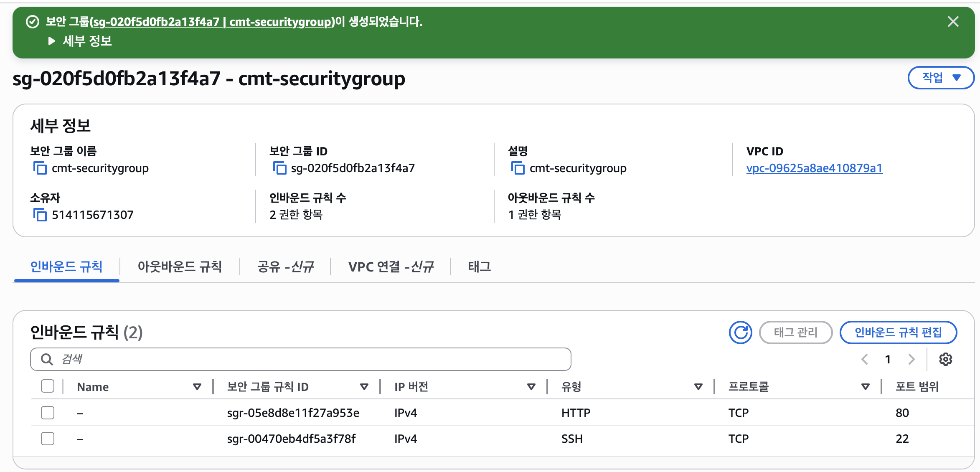Open the VPC ID link
The height and width of the screenshot is (472, 980).
(x=814, y=168)
